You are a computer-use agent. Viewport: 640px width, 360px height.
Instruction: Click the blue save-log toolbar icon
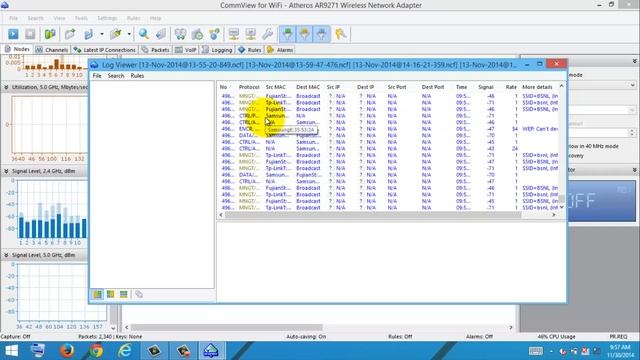point(89,34)
